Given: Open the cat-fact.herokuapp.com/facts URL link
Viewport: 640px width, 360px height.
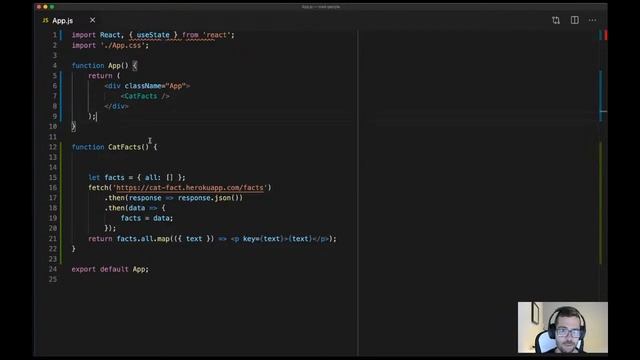Looking at the screenshot, I should pos(190,188).
